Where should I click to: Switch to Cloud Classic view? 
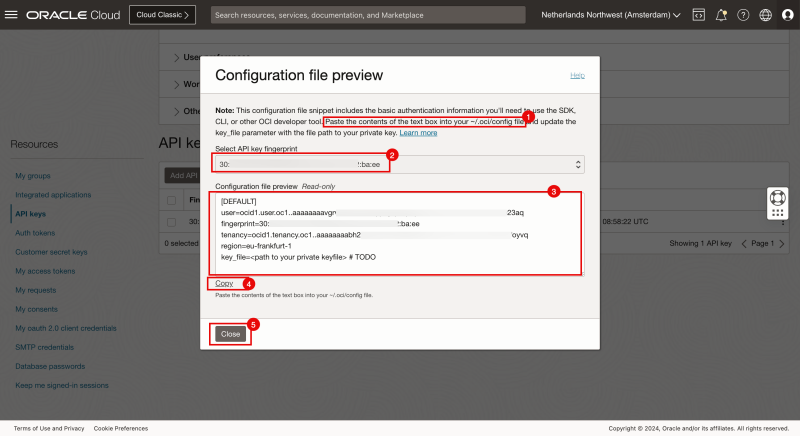162,15
